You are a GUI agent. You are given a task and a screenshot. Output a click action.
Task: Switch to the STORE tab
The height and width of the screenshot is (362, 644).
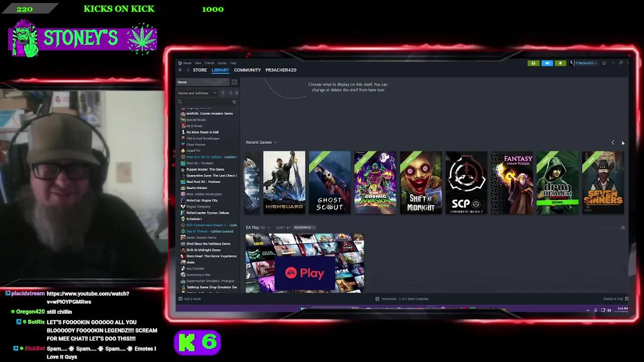tap(200, 70)
